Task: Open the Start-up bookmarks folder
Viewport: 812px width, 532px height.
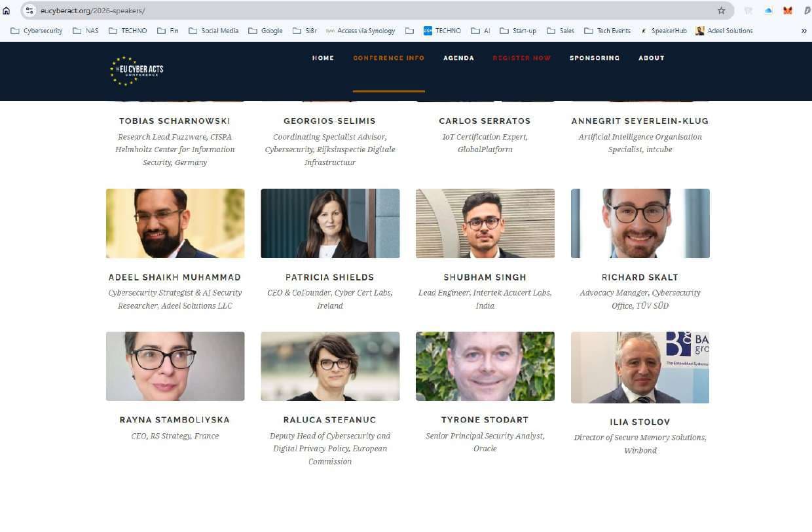Action: (x=518, y=30)
